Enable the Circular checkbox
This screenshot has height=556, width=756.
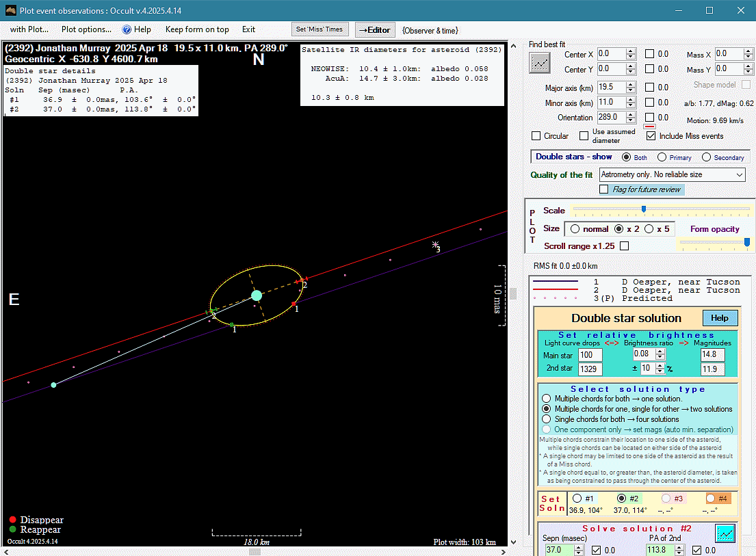536,136
